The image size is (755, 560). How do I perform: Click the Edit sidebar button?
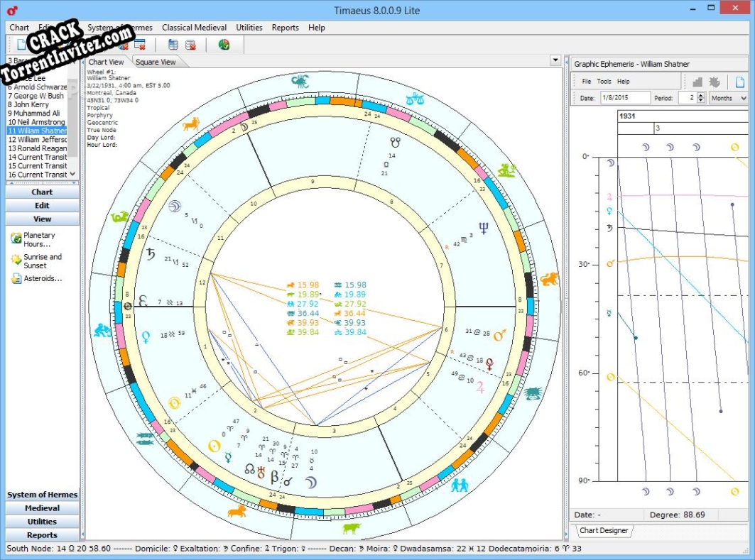coord(43,205)
